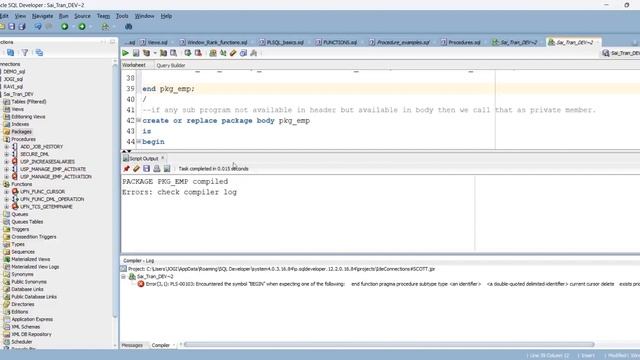
Task: Open the Team menu
Action: pyautogui.click(x=103, y=16)
